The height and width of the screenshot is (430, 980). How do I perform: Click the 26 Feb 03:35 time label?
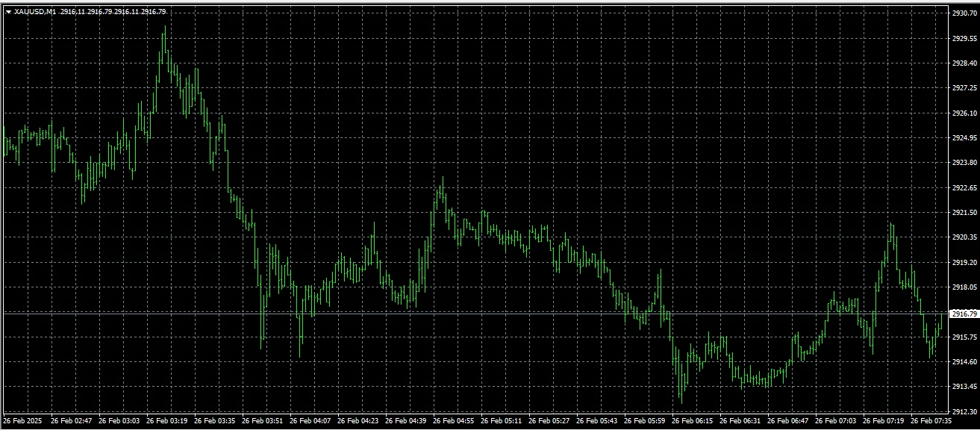tap(214, 421)
